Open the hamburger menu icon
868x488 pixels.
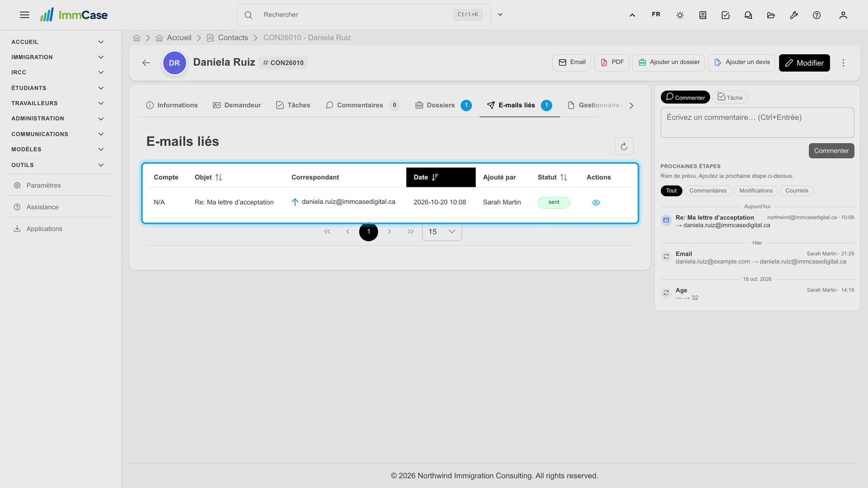click(24, 15)
